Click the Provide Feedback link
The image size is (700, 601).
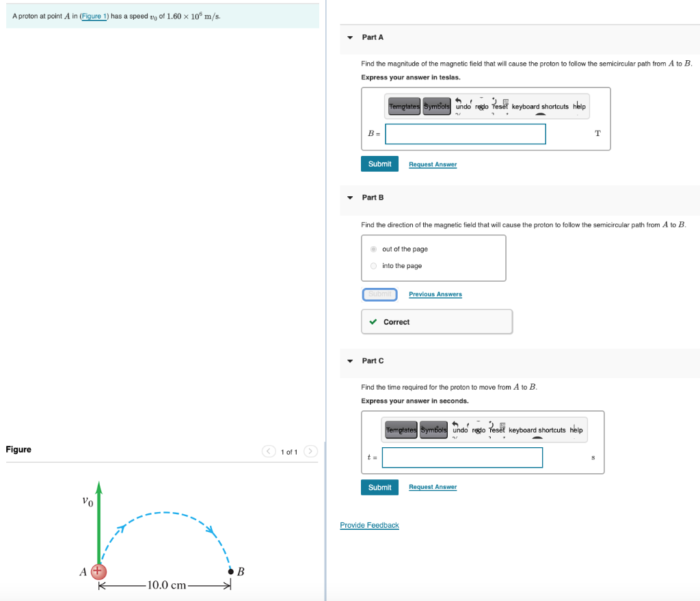click(x=369, y=525)
